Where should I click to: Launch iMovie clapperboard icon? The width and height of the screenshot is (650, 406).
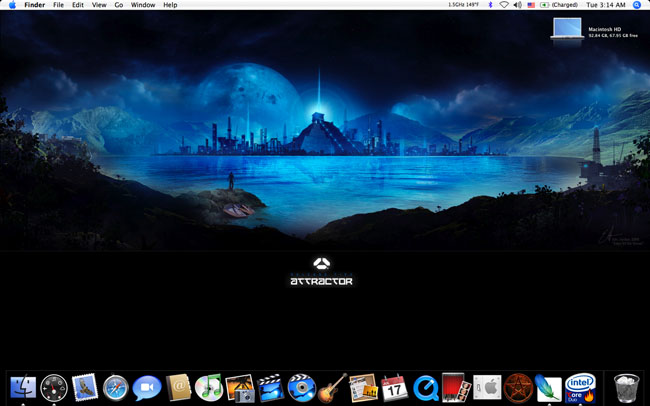pos(270,388)
